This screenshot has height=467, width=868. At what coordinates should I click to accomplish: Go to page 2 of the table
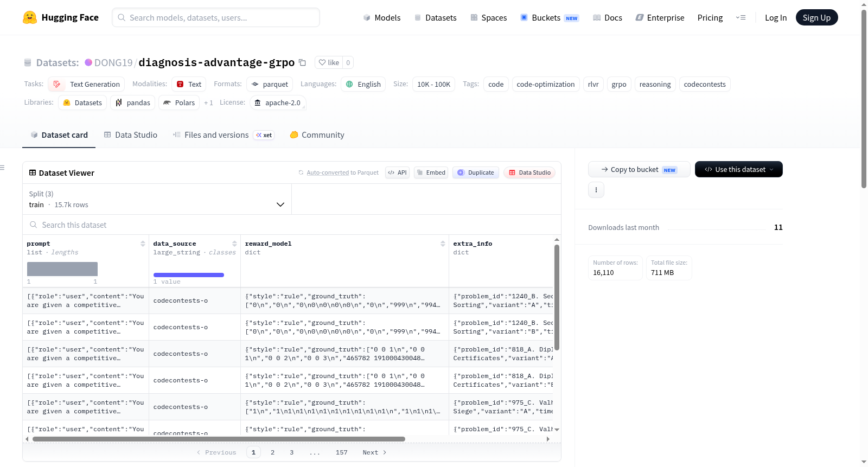point(272,452)
